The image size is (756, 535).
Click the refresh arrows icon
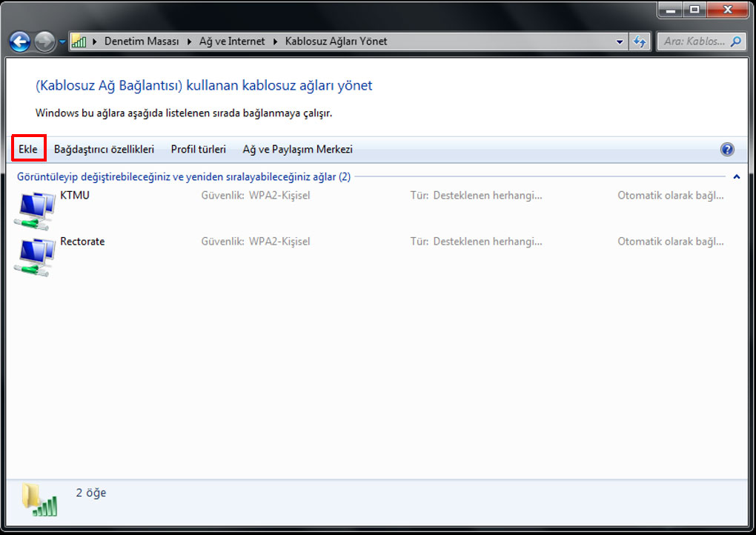click(640, 42)
